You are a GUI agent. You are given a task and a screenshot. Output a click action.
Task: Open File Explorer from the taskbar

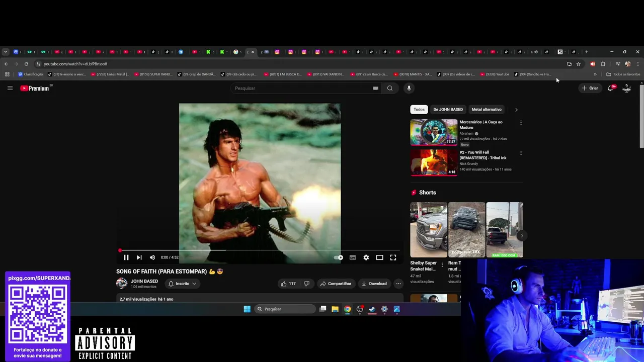[x=335, y=309]
